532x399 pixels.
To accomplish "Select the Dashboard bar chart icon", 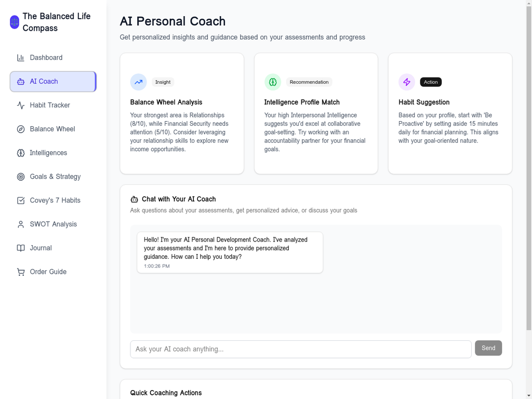I will 20,58.
